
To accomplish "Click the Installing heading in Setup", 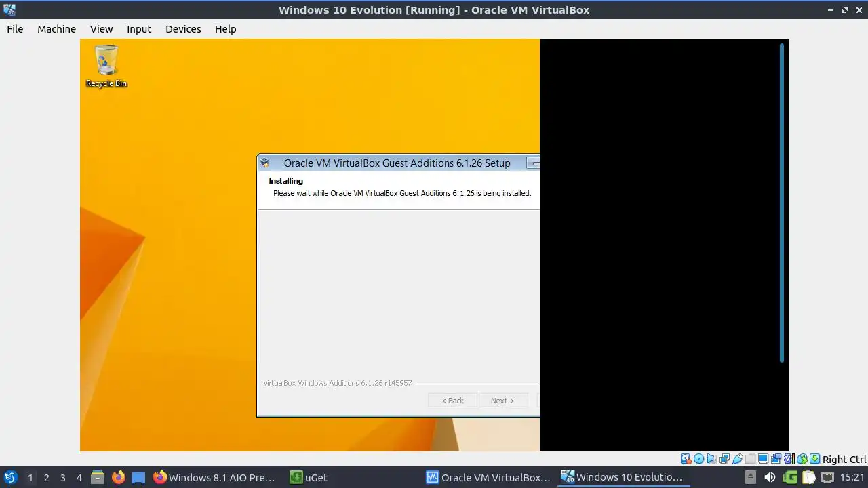I will point(285,181).
